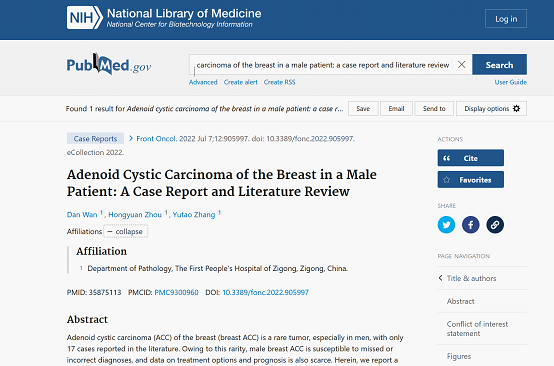Image resolution: width=554 pixels, height=366 pixels.
Task: Collapse the Affiliations section
Action: click(125, 231)
